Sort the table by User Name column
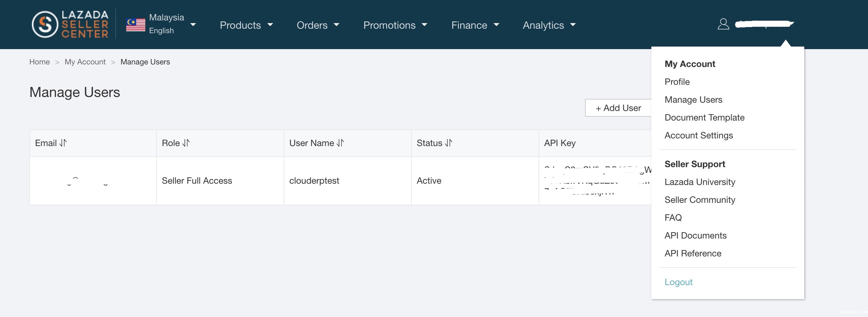Viewport: 868px width, 317px height. pos(340,143)
